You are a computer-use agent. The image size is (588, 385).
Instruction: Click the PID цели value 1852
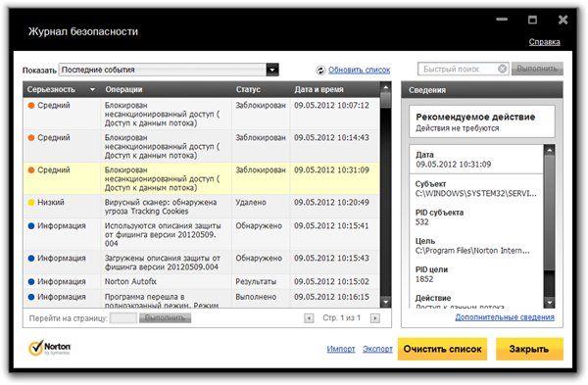coord(424,279)
